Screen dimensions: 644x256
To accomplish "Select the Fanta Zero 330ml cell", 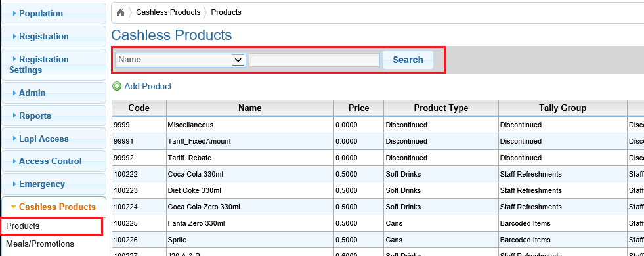I will [x=249, y=224].
